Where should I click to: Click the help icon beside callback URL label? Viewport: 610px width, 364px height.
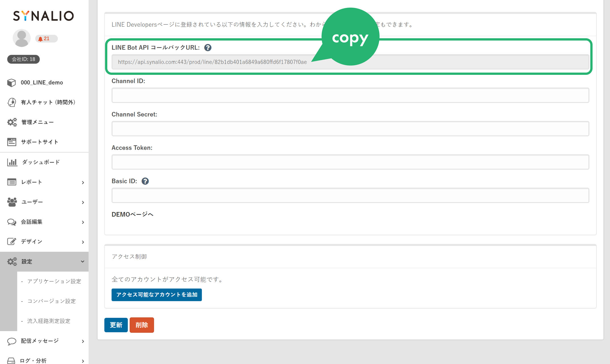(x=208, y=48)
